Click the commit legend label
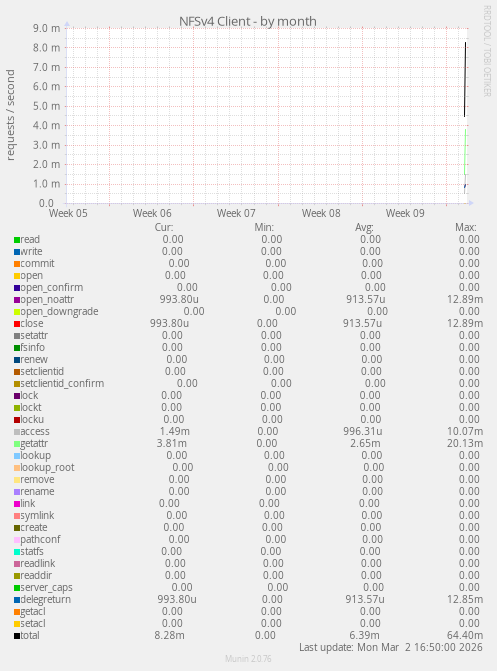The image size is (497, 671). 37,264
